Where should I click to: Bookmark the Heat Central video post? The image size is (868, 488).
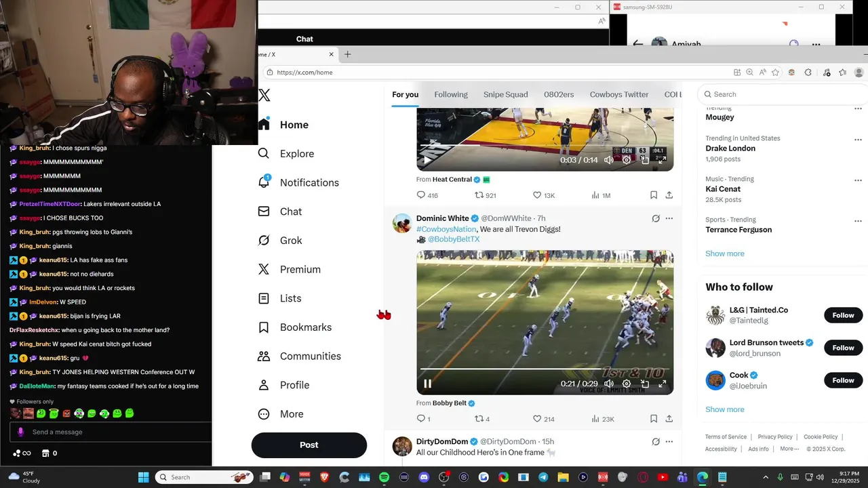(x=654, y=195)
